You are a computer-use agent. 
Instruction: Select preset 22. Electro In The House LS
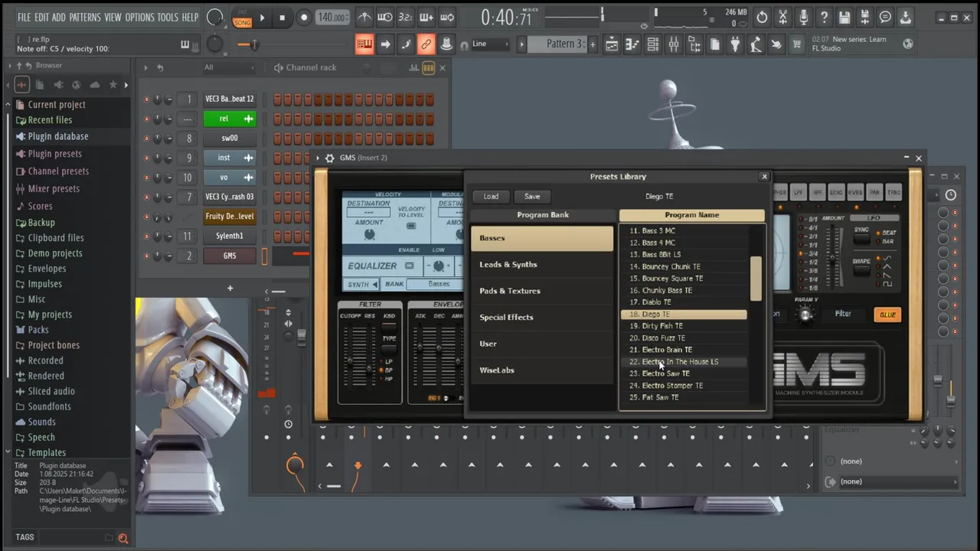click(x=684, y=362)
